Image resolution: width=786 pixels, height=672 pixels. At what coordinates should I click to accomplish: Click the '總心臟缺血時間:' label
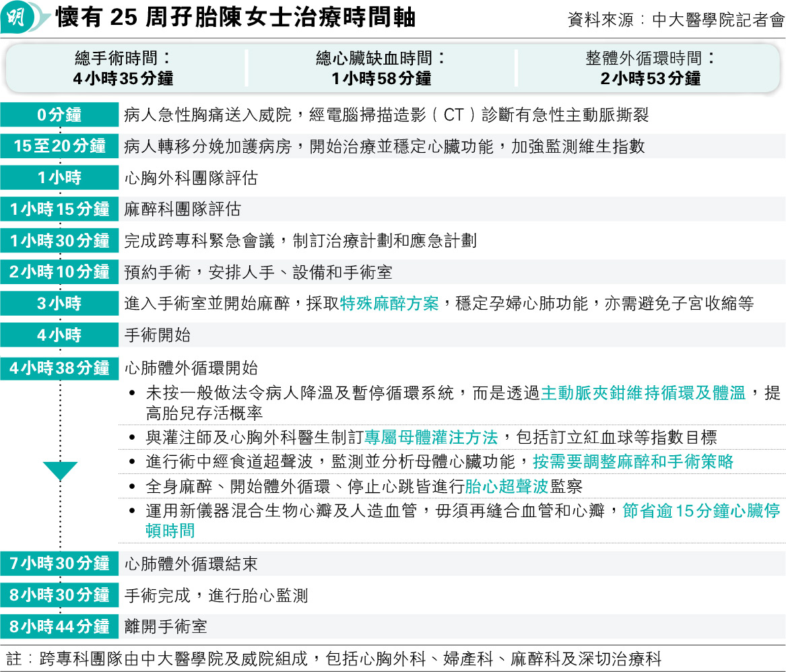pyautogui.click(x=381, y=58)
